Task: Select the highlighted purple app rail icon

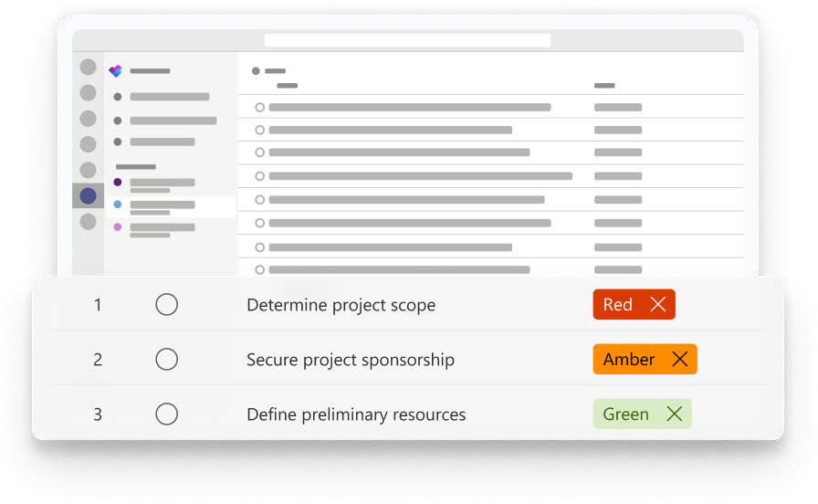Action: pyautogui.click(x=88, y=195)
